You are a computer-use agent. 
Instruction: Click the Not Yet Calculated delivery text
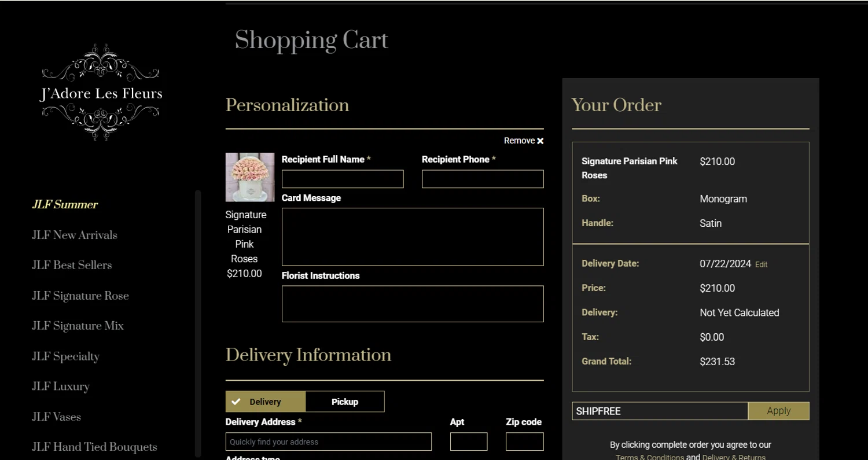click(740, 312)
